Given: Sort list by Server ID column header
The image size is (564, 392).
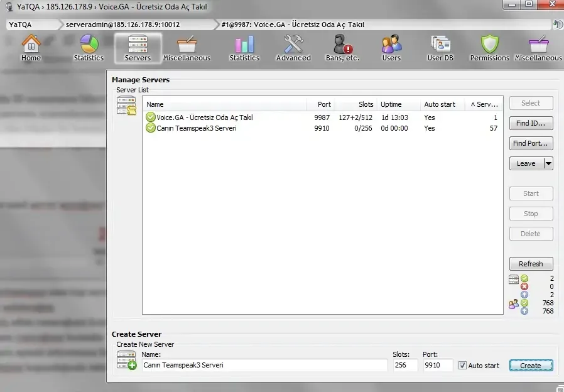Looking at the screenshot, I should click(484, 104).
